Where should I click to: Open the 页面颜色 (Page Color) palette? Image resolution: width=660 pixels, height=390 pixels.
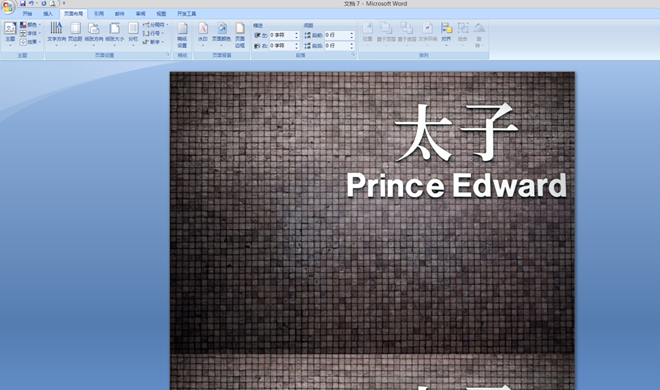pos(221,33)
